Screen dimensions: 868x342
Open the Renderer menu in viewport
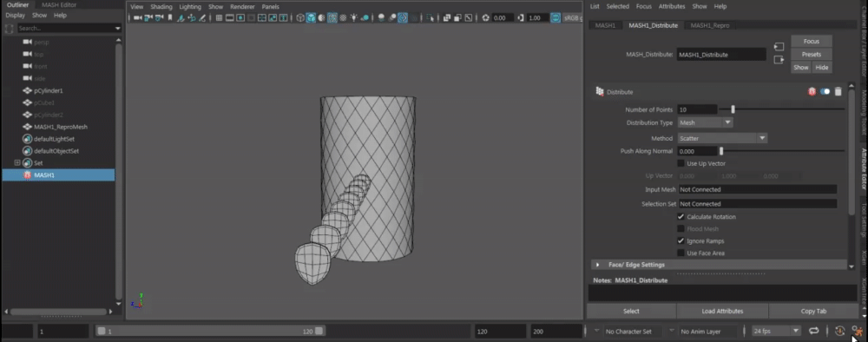coord(242,7)
